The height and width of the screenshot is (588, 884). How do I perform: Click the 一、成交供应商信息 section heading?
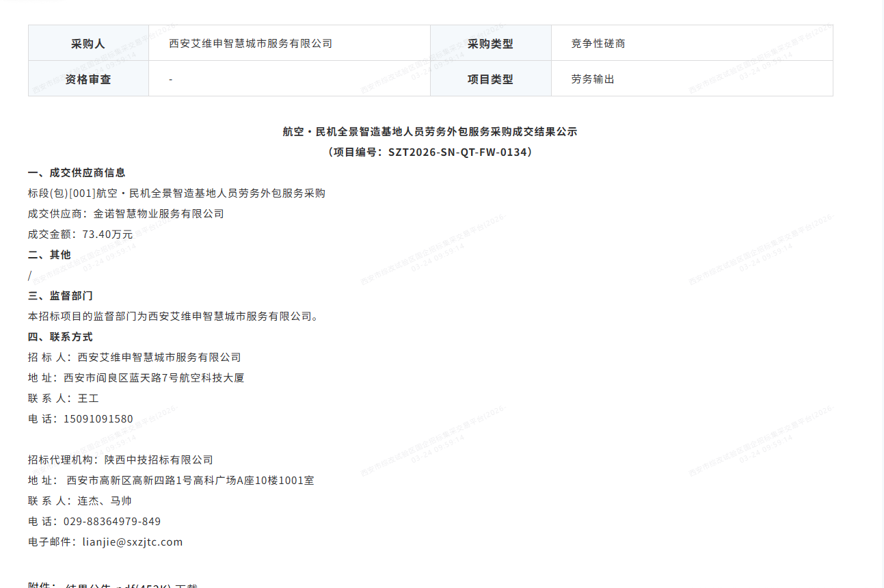[77, 173]
